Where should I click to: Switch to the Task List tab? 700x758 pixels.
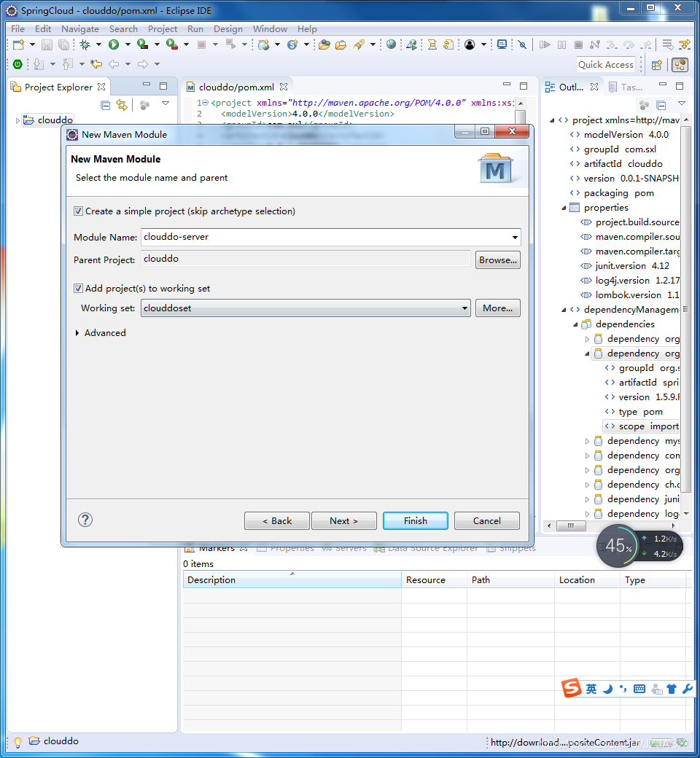tap(626, 87)
